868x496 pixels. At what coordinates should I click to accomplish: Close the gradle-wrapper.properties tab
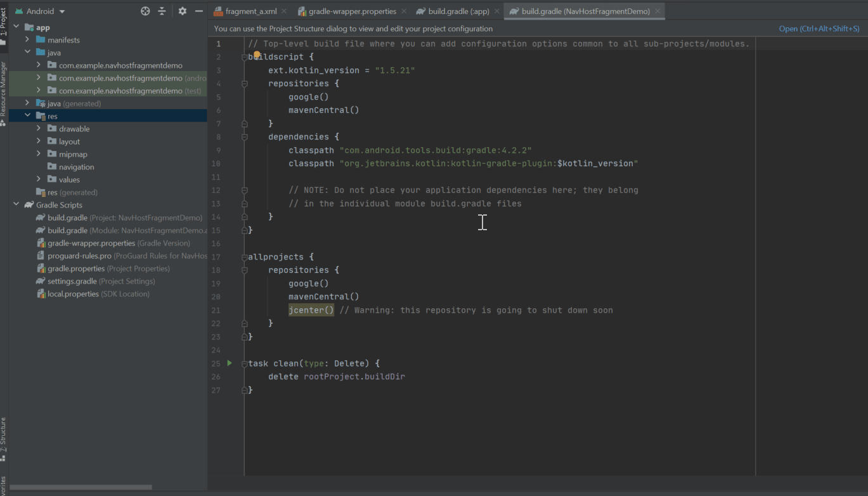click(404, 11)
